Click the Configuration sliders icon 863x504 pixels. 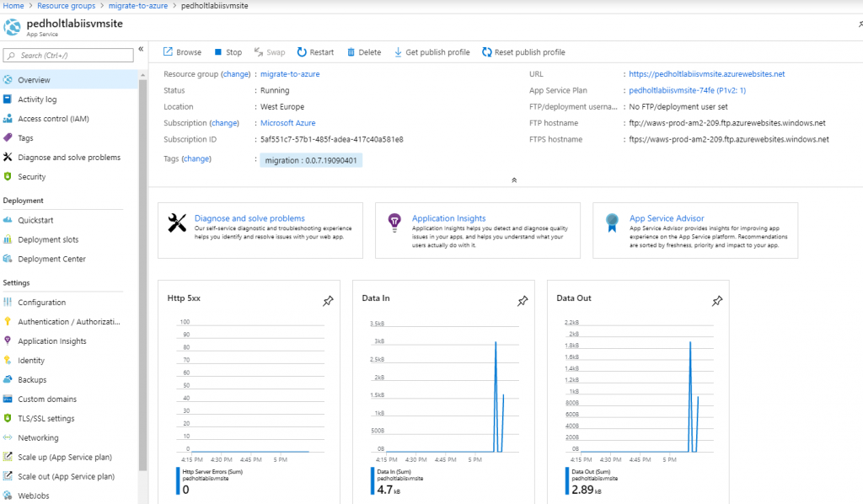pos(7,302)
